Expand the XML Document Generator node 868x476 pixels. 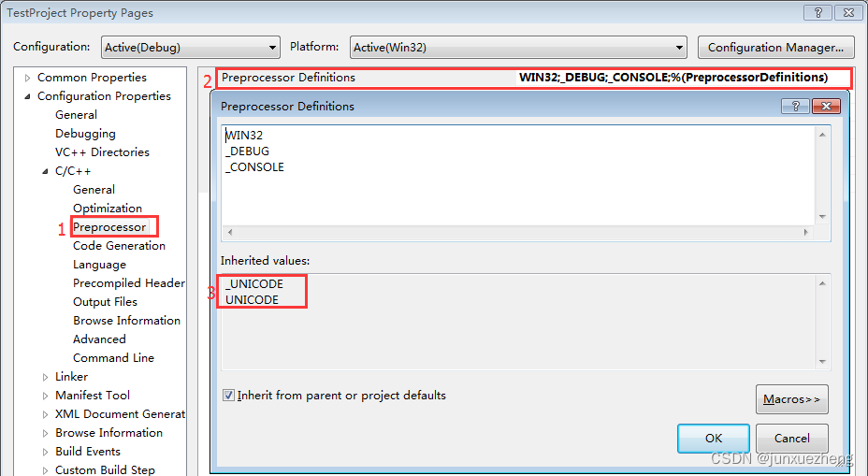(46, 414)
